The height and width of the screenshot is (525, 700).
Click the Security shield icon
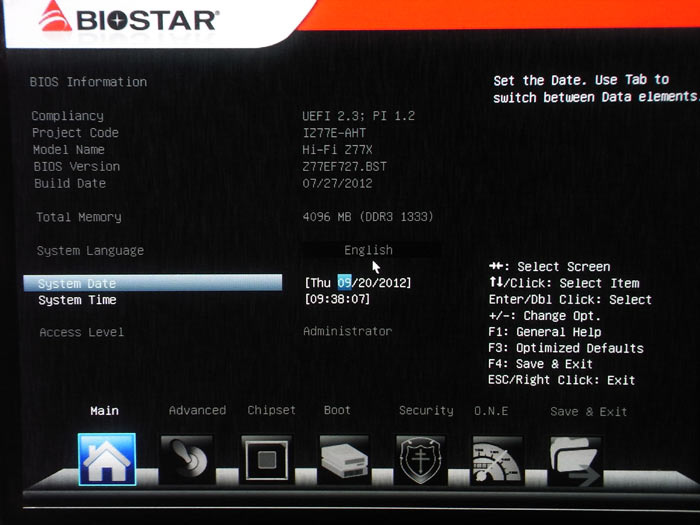[x=420, y=461]
